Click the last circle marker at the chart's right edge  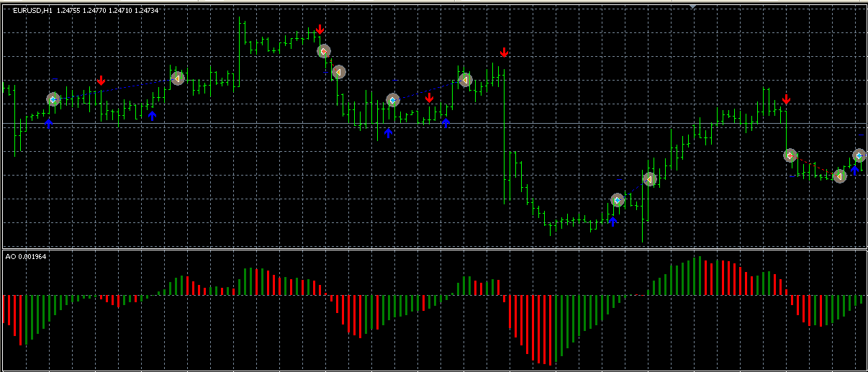click(859, 155)
